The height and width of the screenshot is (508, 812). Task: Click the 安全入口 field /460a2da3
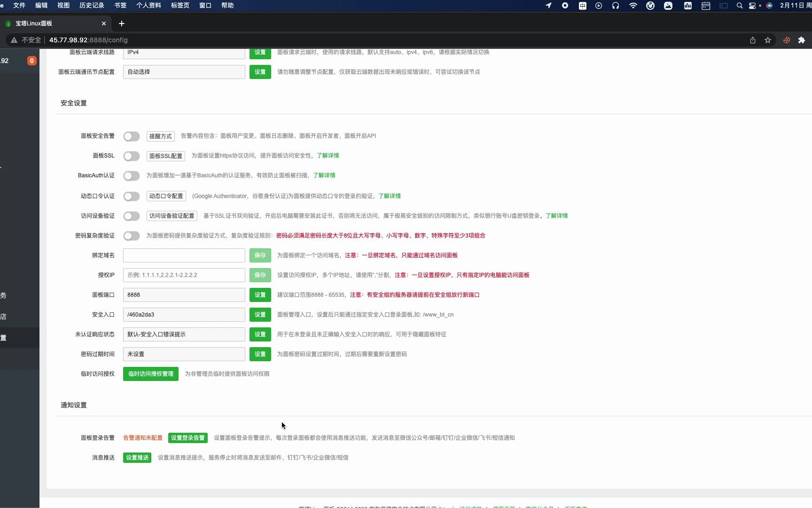184,315
